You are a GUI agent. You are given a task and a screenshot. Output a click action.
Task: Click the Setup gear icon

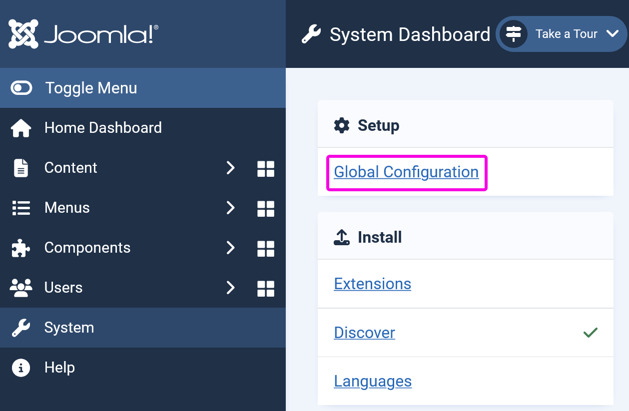tap(342, 126)
